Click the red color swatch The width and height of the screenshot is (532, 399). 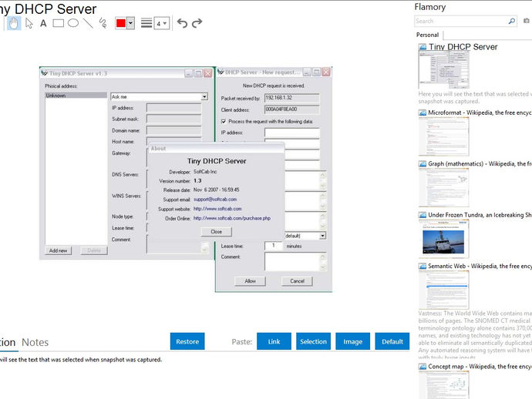pyautogui.click(x=121, y=23)
